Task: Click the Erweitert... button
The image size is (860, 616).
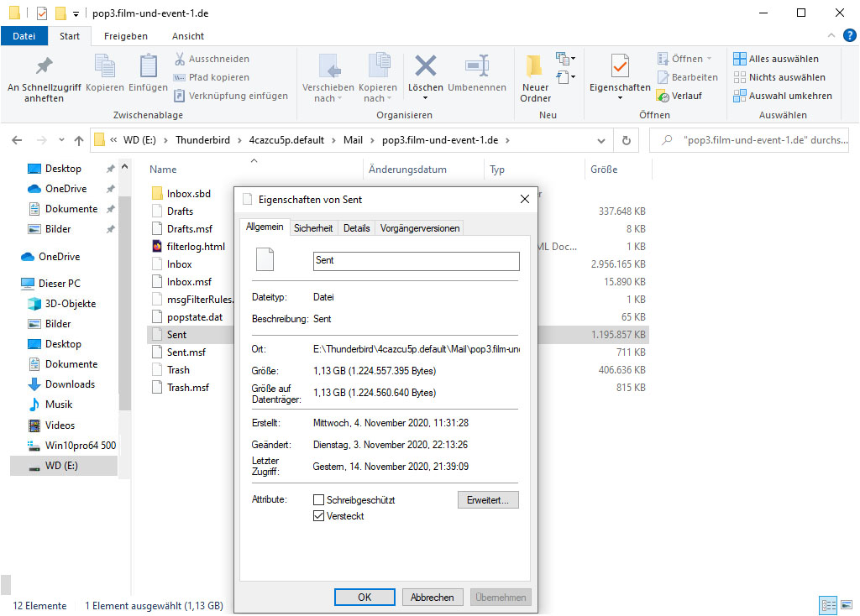Action: 488,500
